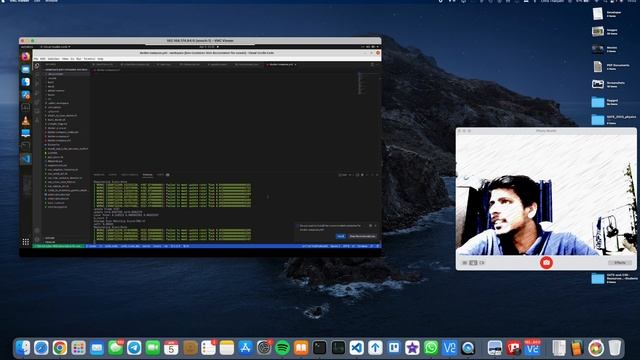The height and width of the screenshot is (360, 640).
Task: Open Photo Booth icon in dock
Action: pyautogui.click(x=513, y=348)
